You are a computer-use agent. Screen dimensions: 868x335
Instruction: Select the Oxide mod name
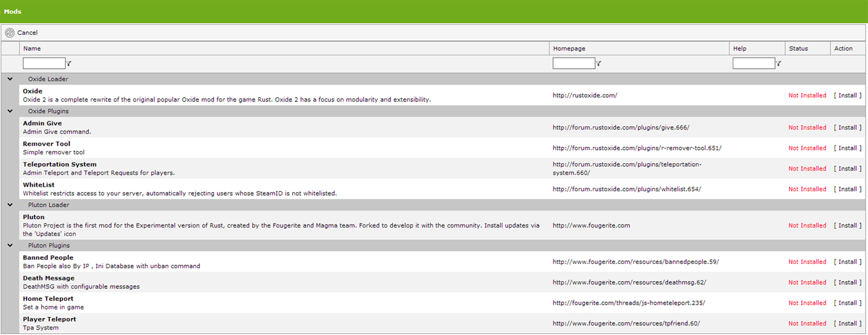coord(33,91)
